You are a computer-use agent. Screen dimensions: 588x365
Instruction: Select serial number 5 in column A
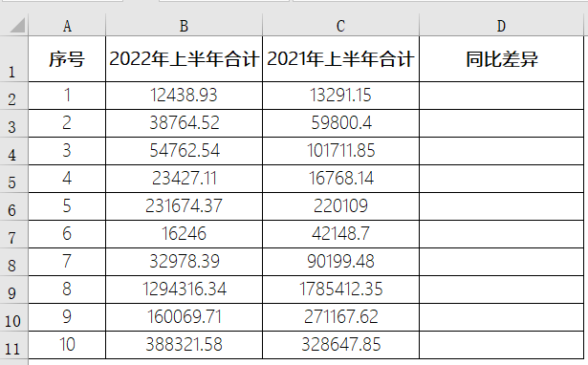tap(67, 206)
